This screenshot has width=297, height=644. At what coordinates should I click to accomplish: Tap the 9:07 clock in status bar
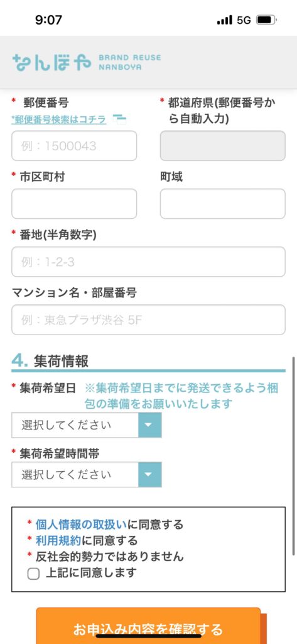(48, 19)
